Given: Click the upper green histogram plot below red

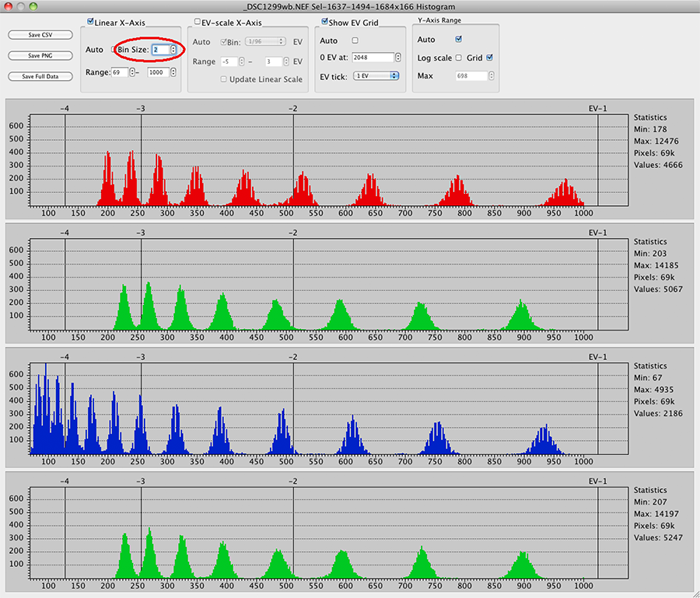Looking at the screenshot, I should (x=329, y=285).
